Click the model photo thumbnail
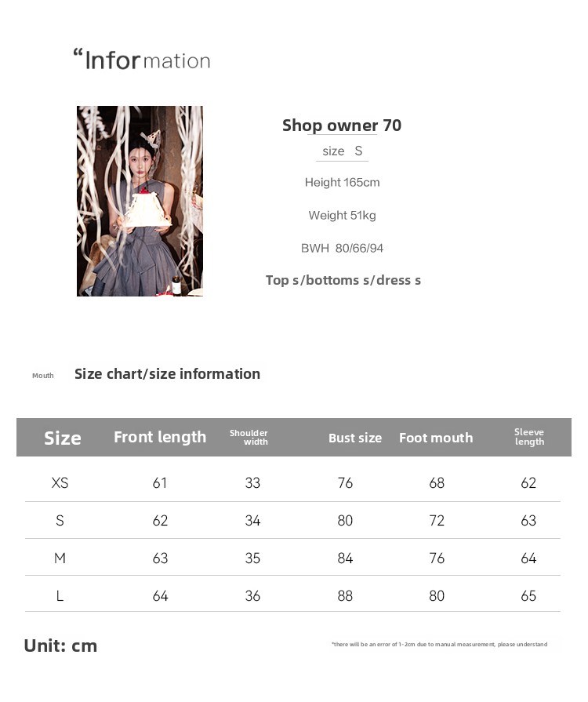Viewport: 588px width, 702px height. click(140, 201)
